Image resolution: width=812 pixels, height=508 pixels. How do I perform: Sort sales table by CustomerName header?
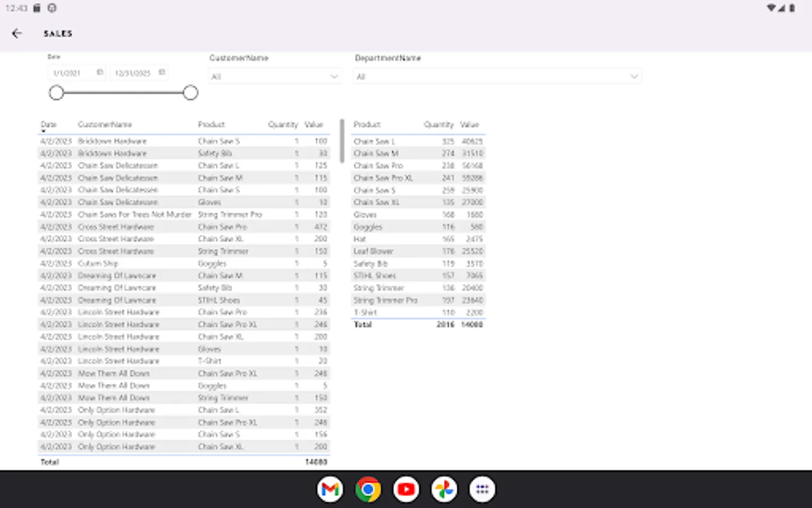click(105, 124)
